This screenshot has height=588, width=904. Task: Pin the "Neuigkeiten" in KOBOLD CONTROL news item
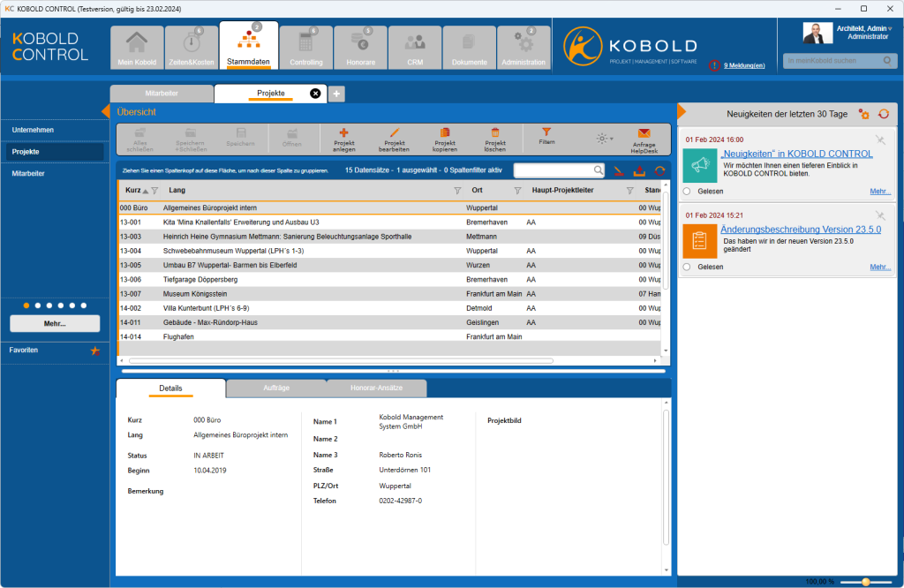[x=880, y=139]
